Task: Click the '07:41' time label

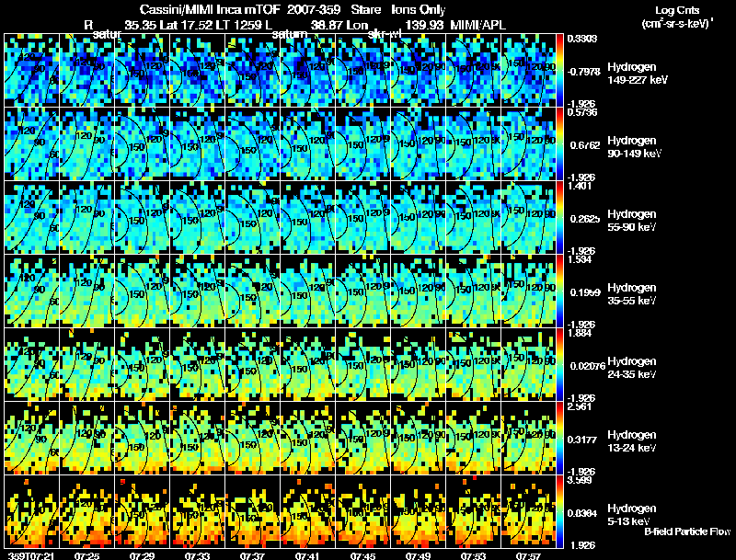Action: pos(308,556)
